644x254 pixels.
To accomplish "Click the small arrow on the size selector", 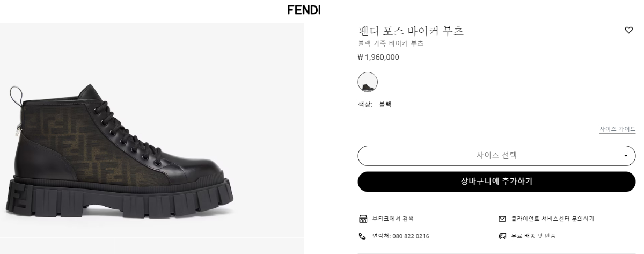I will pyautogui.click(x=626, y=156).
